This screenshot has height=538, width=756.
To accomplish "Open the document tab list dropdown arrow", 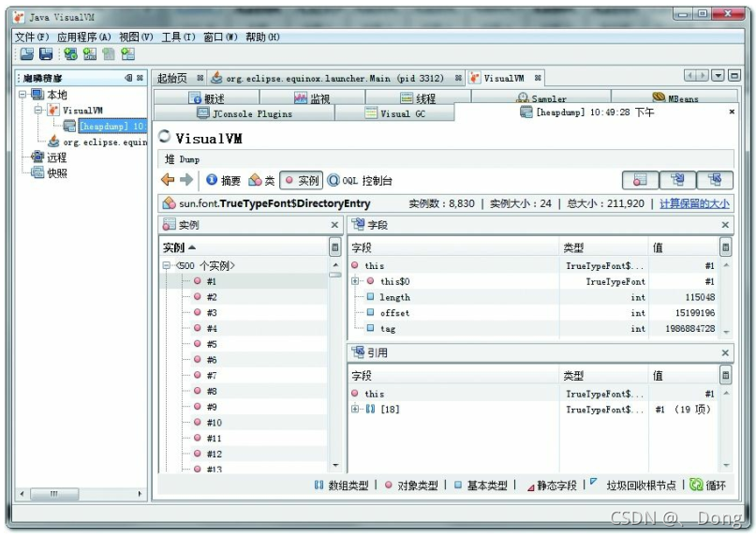I will pos(719,75).
